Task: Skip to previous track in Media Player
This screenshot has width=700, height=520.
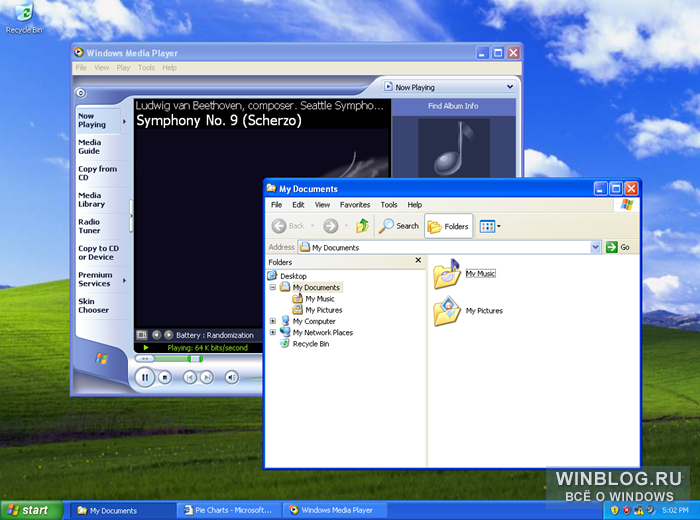Action: [x=190, y=378]
